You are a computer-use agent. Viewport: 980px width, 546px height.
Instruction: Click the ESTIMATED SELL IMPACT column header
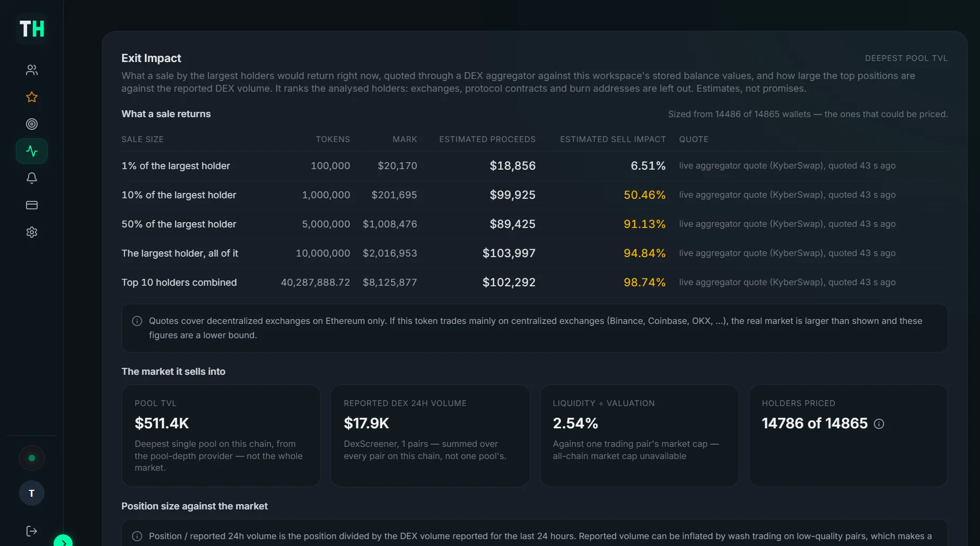click(x=613, y=139)
